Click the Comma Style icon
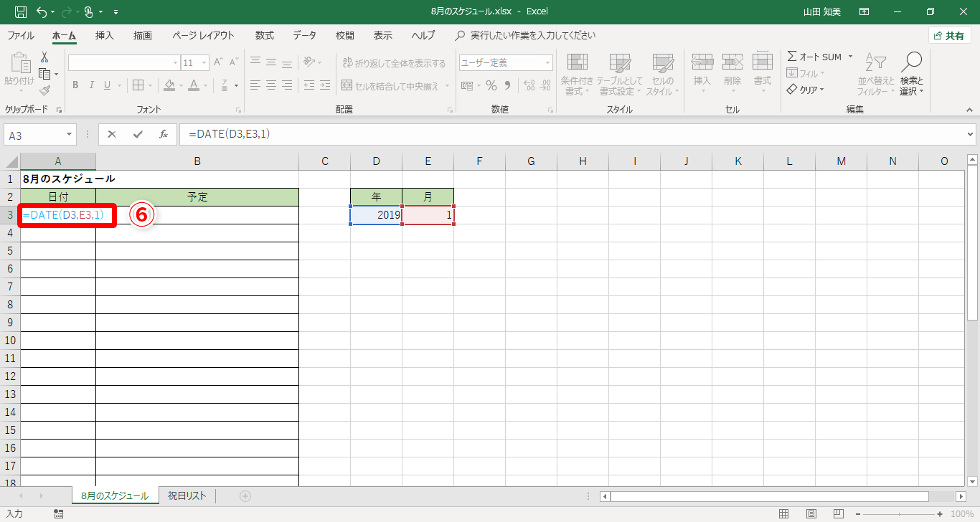980x522 pixels. [x=508, y=85]
